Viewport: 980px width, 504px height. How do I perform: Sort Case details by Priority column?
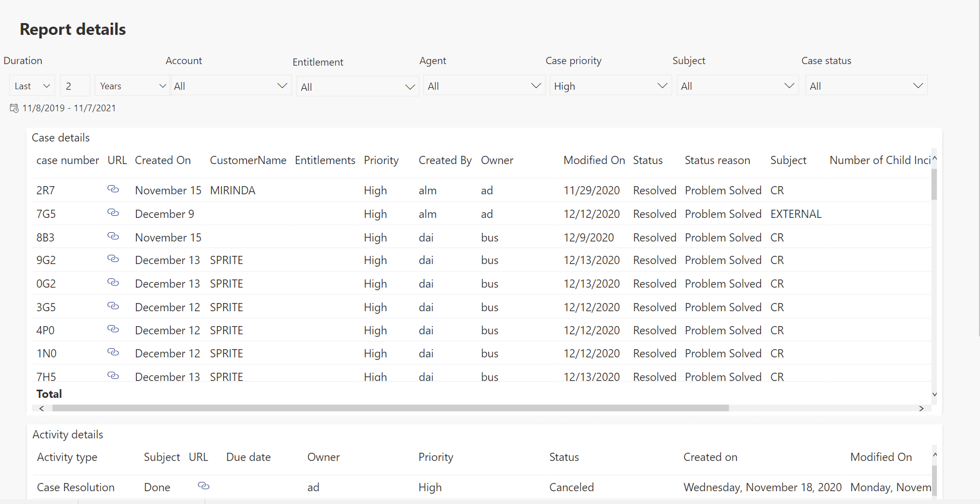pos(381,160)
